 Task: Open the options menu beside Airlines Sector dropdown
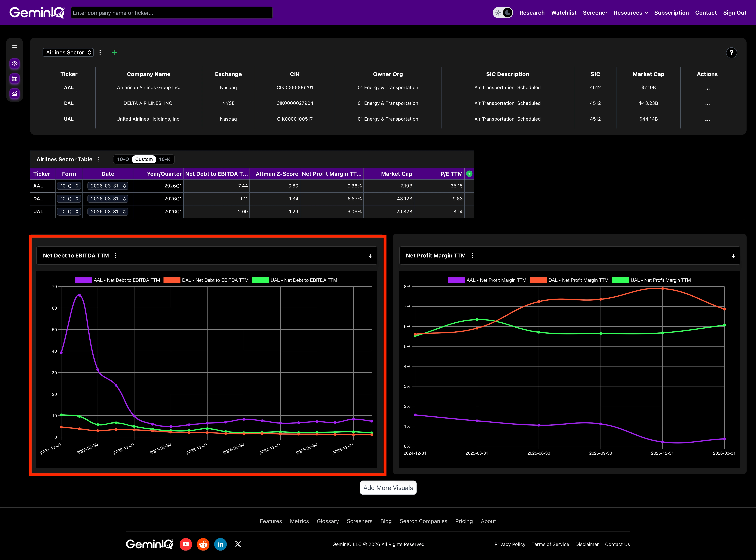coord(100,53)
